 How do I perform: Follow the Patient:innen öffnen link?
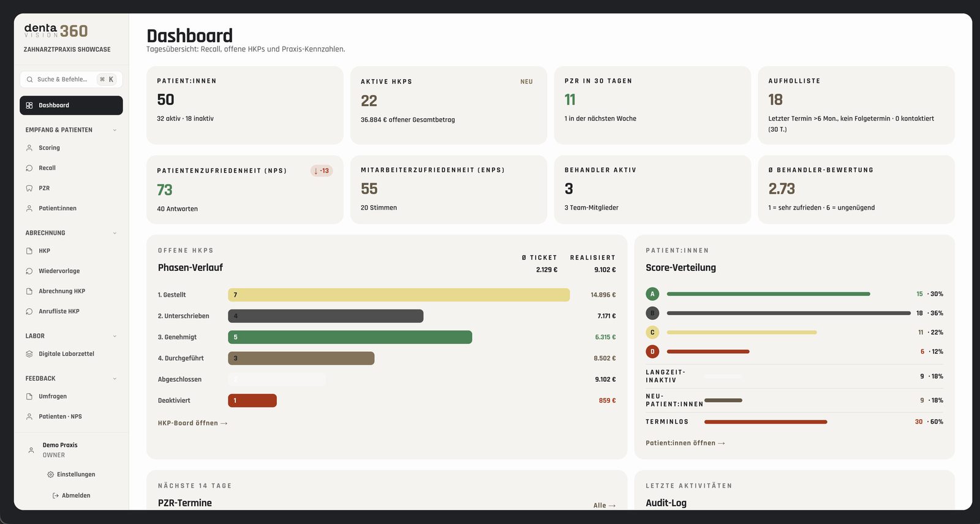pyautogui.click(x=685, y=443)
